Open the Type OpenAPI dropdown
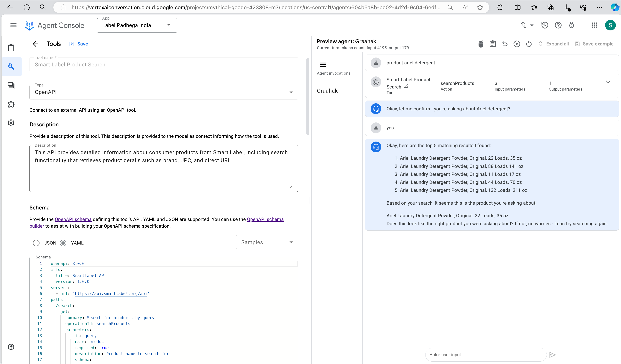This screenshot has width=621, height=364. 164,92
